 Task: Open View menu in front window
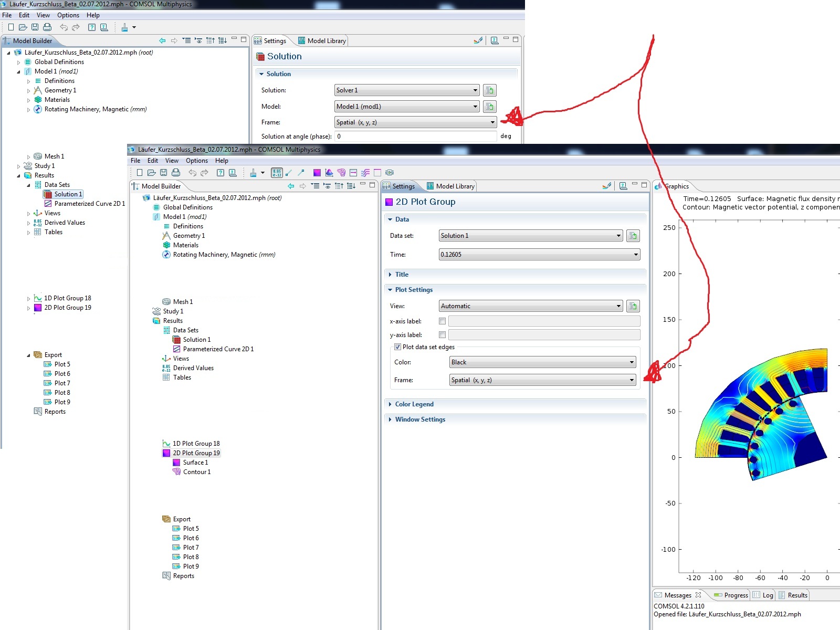tap(172, 161)
